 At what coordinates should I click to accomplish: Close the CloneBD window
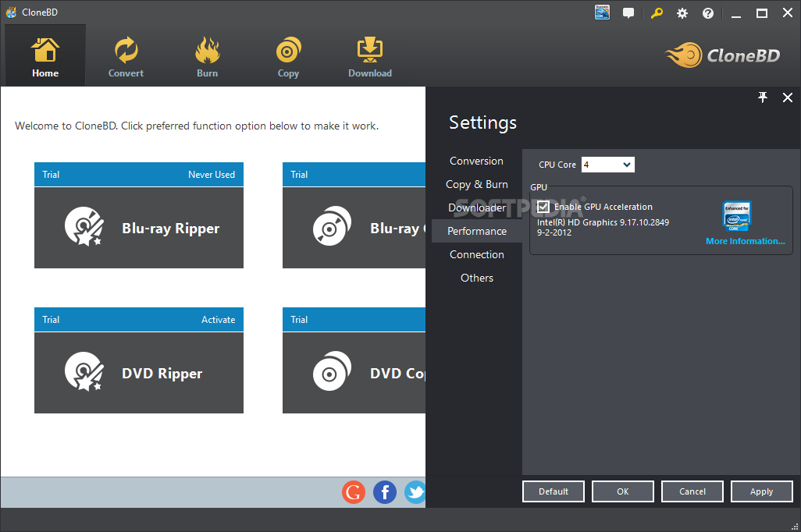point(788,13)
